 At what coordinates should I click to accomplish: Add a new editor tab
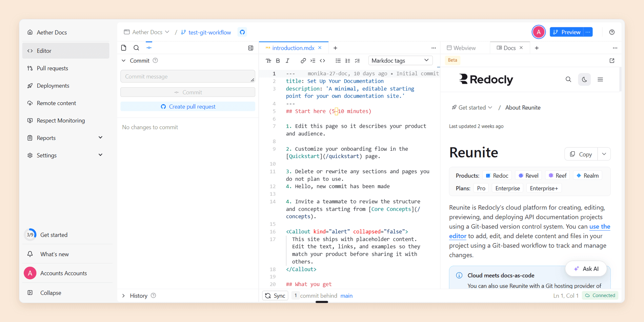point(335,48)
